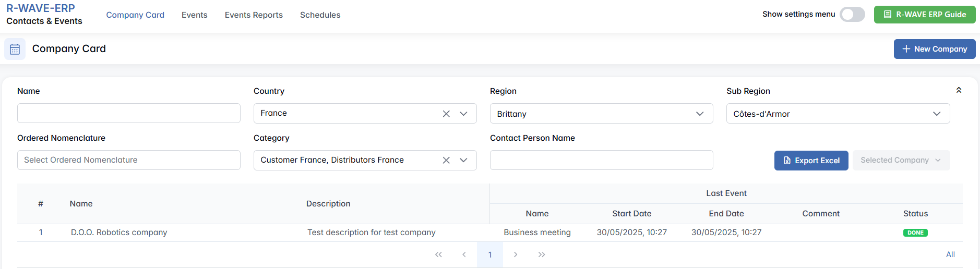Clear the France country selection
Image resolution: width=980 pixels, height=269 pixels.
tap(446, 114)
